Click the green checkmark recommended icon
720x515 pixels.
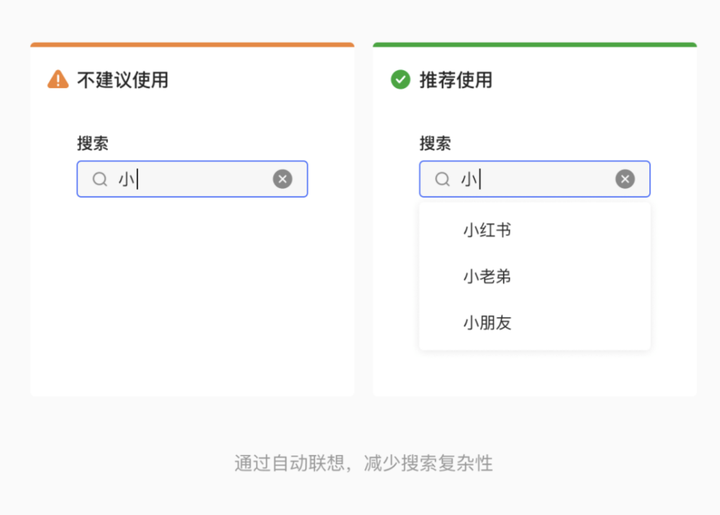click(x=401, y=80)
